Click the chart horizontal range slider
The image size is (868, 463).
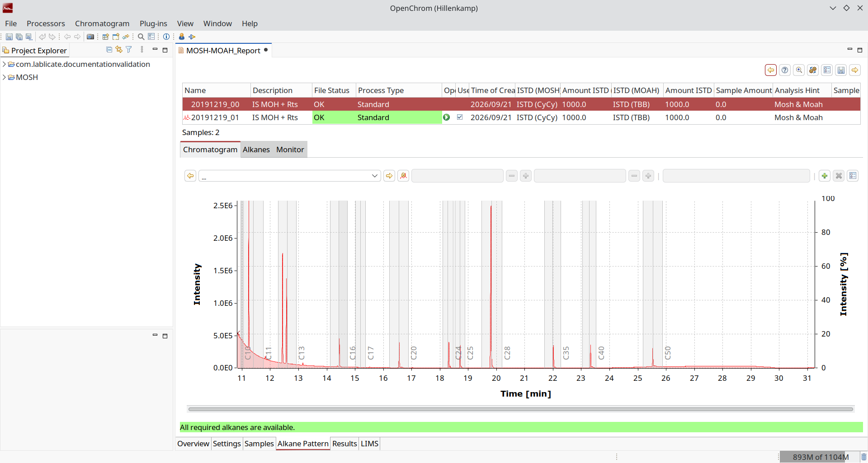tap(520, 409)
